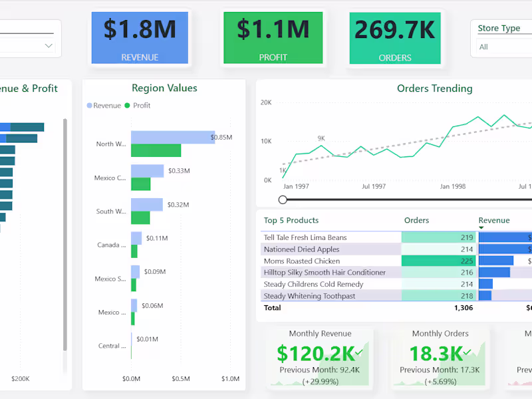Click the Mexico ... $0.06M revenue bar

coord(134,305)
